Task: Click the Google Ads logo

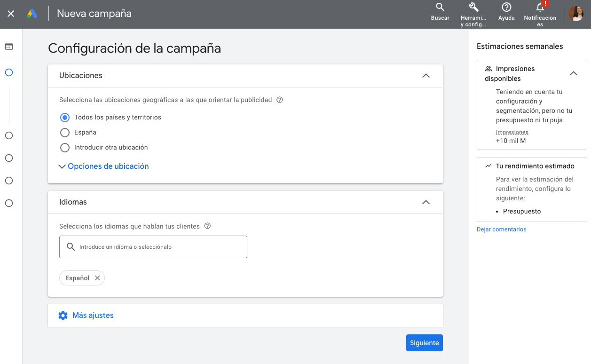Action: coord(32,13)
